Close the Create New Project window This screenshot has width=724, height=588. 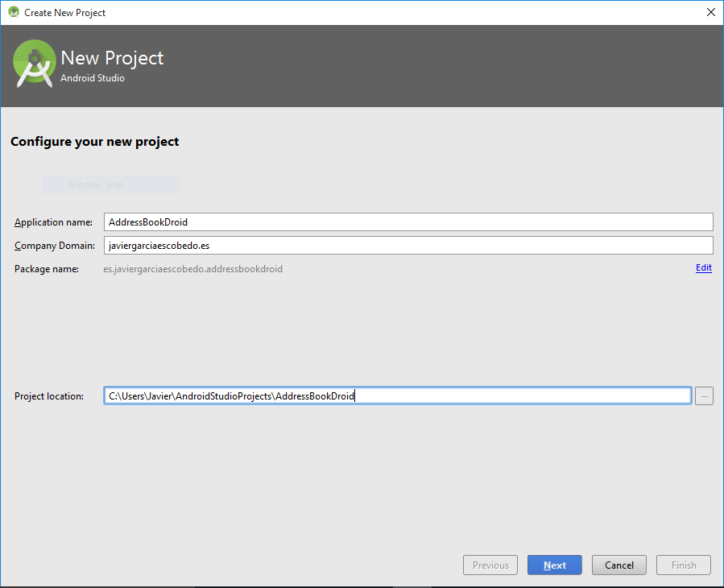710,12
